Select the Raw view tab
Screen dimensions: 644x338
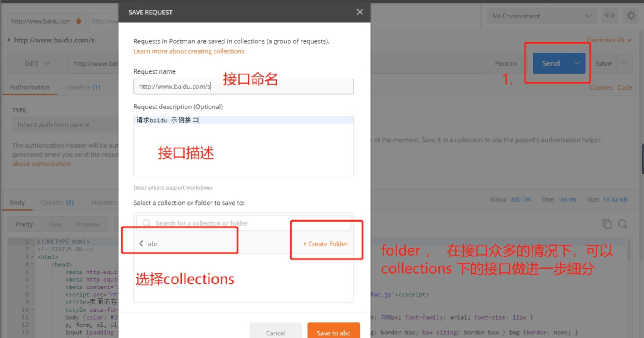coord(55,224)
